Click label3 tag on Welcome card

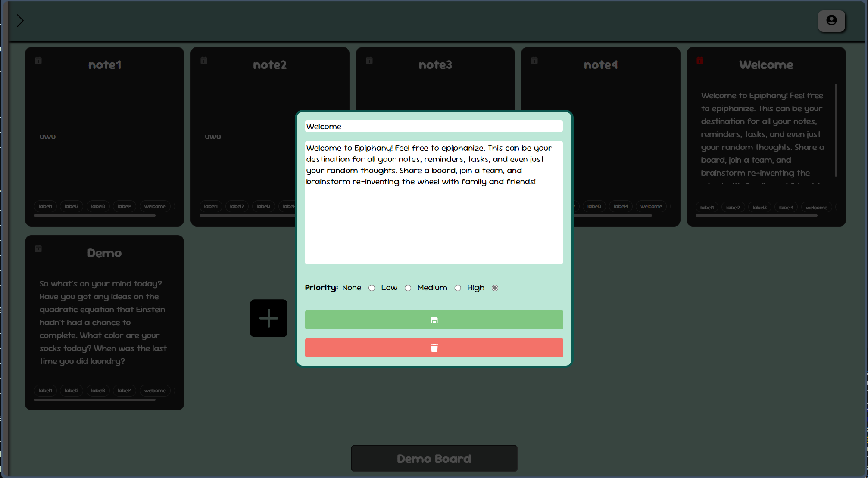(759, 208)
